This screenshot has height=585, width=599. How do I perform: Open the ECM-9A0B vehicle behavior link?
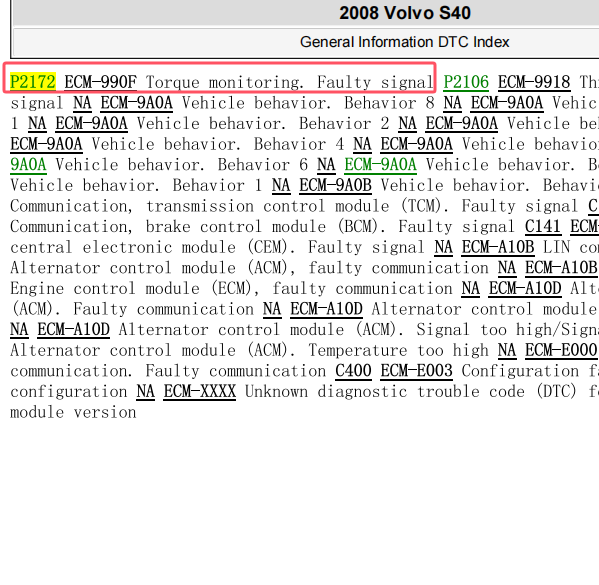point(335,185)
